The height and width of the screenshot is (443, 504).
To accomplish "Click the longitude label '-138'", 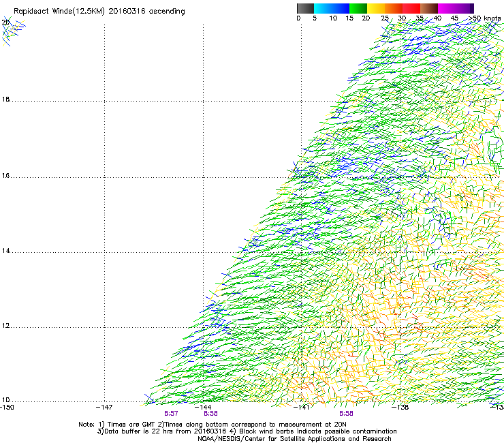I will [400, 408].
